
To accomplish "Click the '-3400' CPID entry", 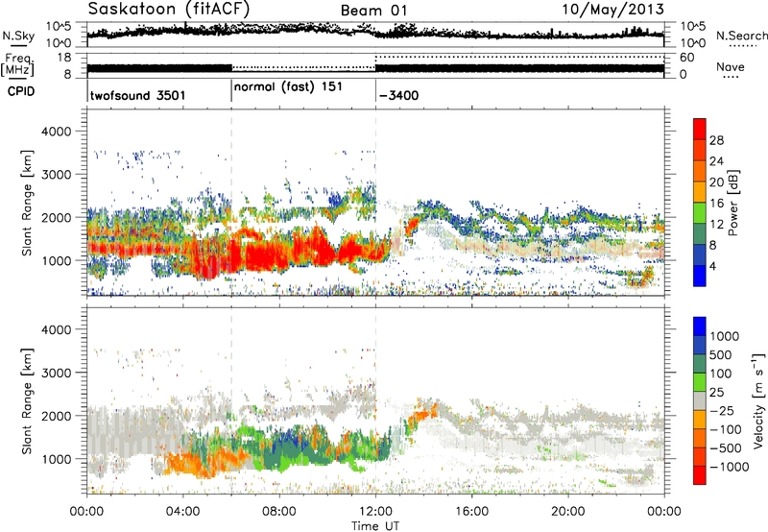I will [x=398, y=95].
